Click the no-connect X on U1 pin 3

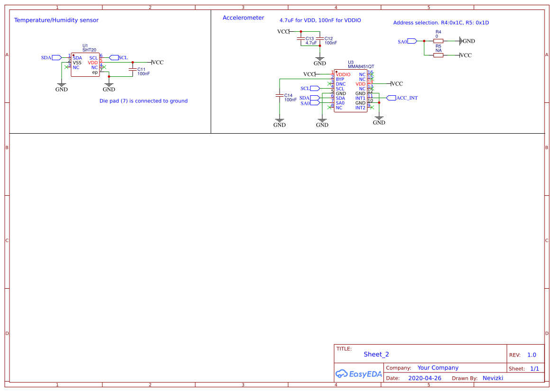coord(66,67)
